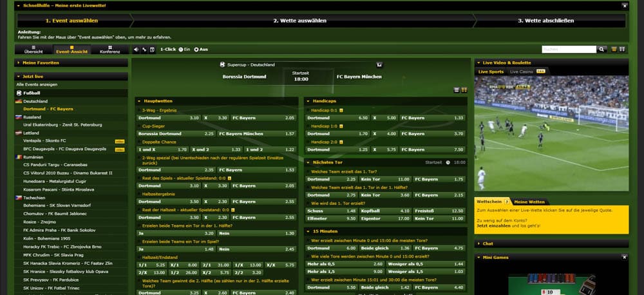This screenshot has width=644, height=295.
Task: Switch to the Konferenz tab
Action: point(110,50)
